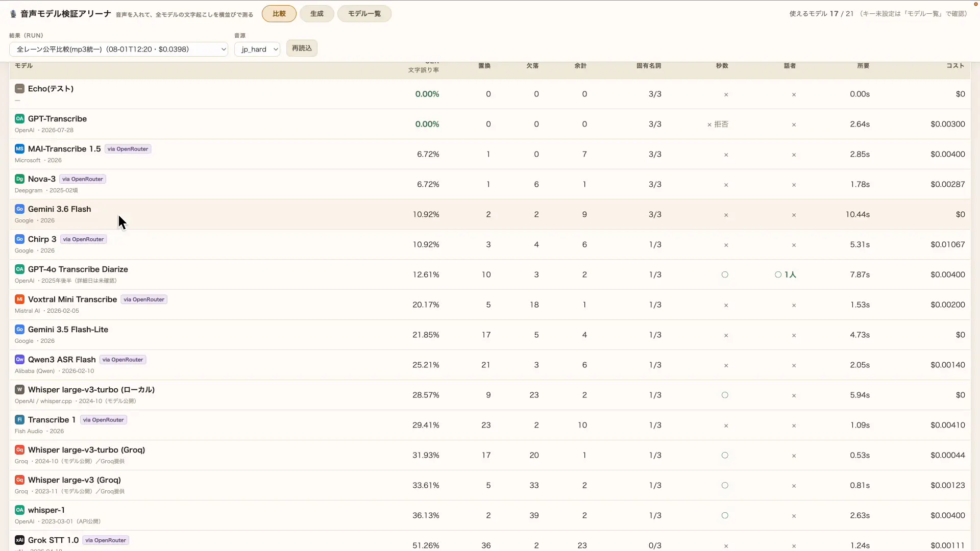Click the 話者 column header
Image resolution: width=980 pixels, height=551 pixels.
coord(790,66)
